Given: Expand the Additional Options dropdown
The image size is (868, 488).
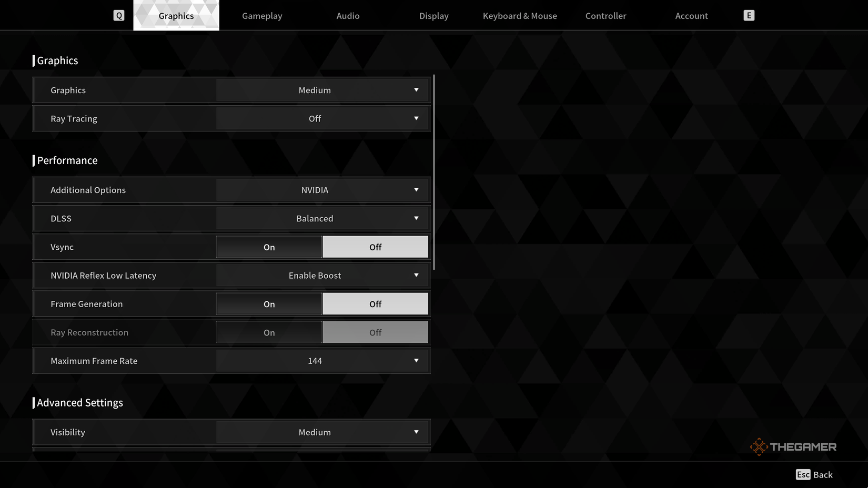Looking at the screenshot, I should [x=322, y=190].
